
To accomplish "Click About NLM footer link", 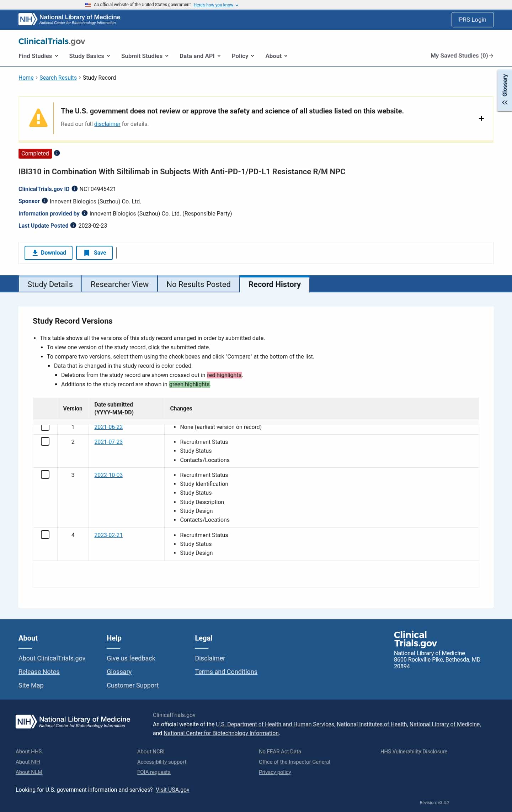I will tap(29, 772).
